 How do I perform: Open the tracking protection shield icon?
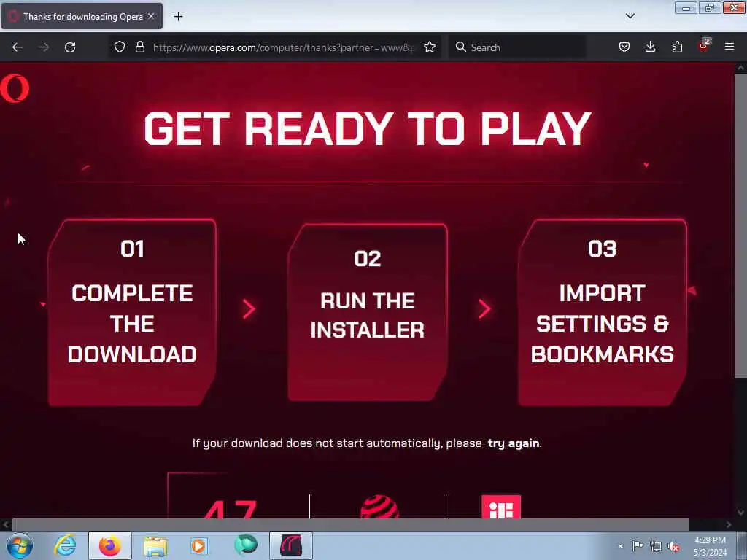pyautogui.click(x=120, y=47)
